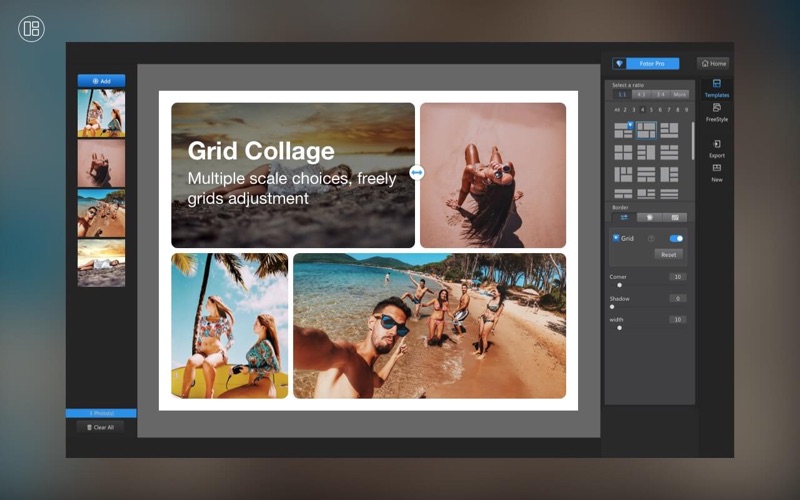
Task: Select the 1:1 ratio option
Action: pos(622,94)
